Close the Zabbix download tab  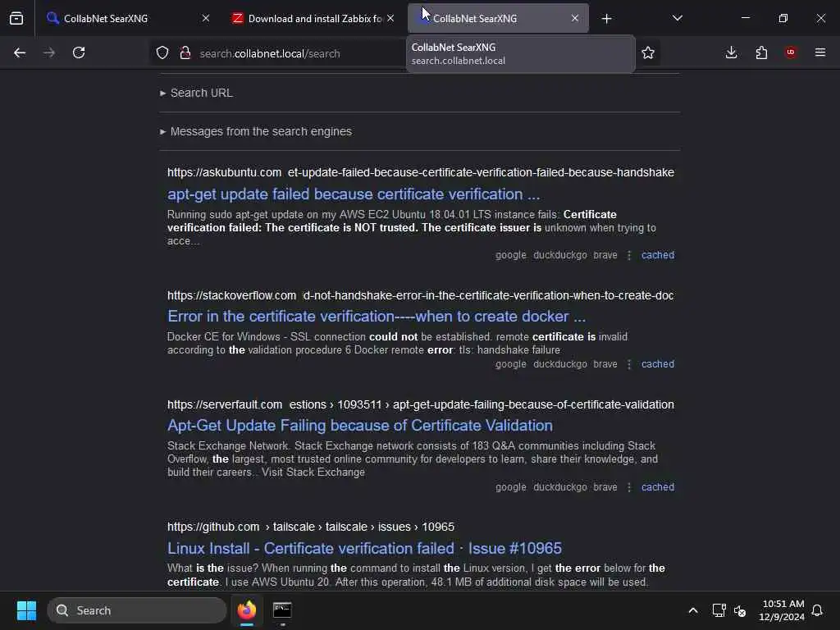390,18
